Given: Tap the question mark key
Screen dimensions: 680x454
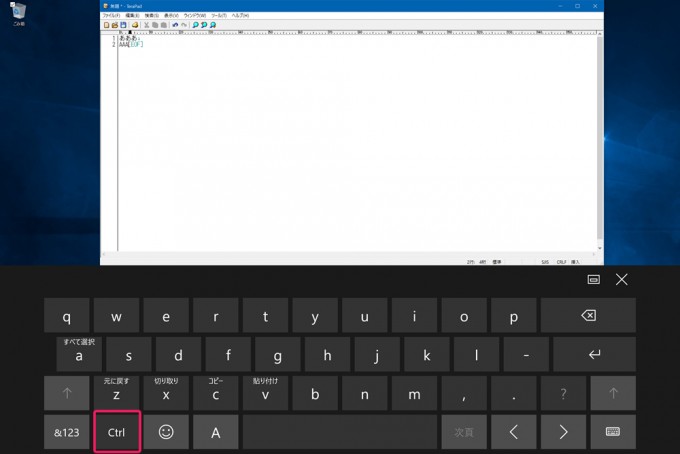Looking at the screenshot, I should (563, 393).
